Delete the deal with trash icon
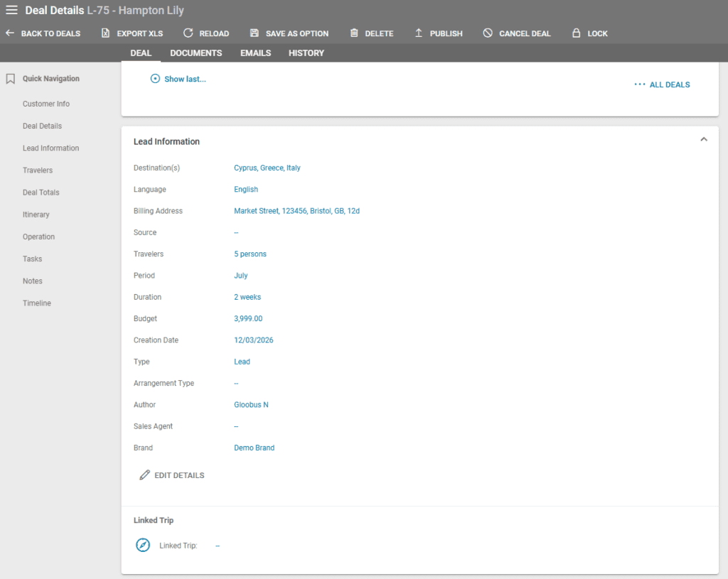728x579 pixels. pyautogui.click(x=354, y=33)
